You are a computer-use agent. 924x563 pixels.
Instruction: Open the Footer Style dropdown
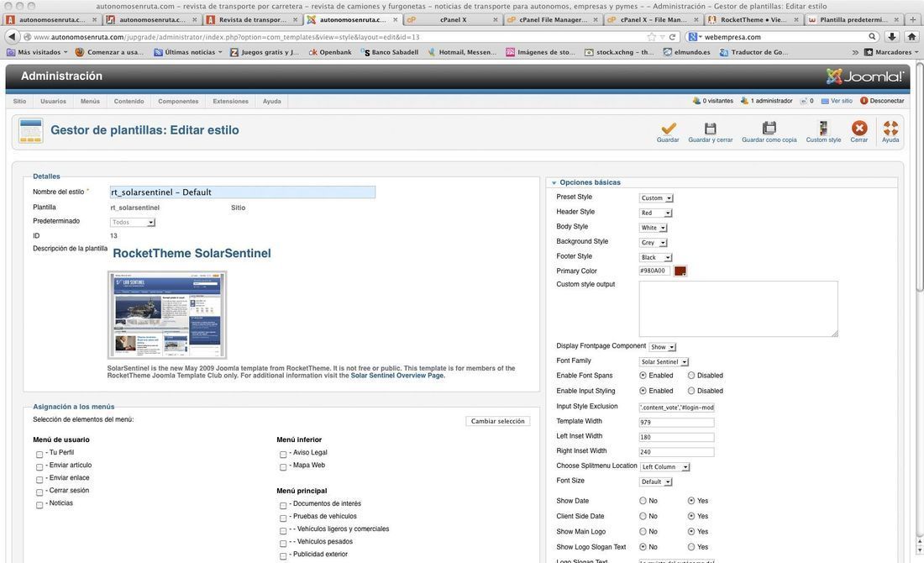[655, 257]
